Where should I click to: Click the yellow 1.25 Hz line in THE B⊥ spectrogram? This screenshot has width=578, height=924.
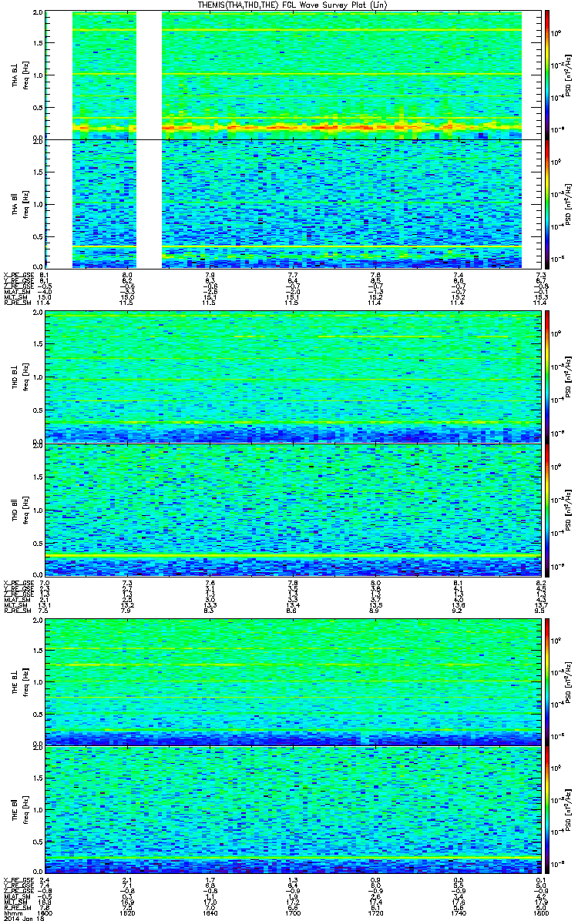pyautogui.click(x=293, y=665)
